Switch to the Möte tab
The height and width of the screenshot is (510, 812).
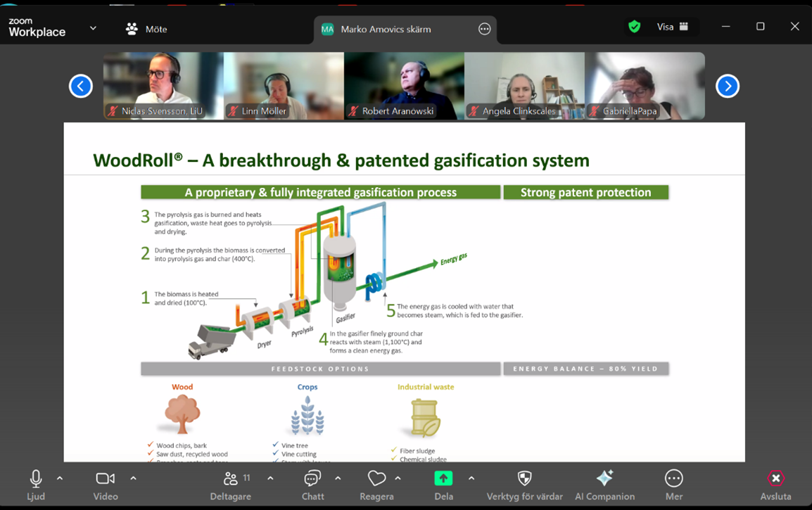146,29
